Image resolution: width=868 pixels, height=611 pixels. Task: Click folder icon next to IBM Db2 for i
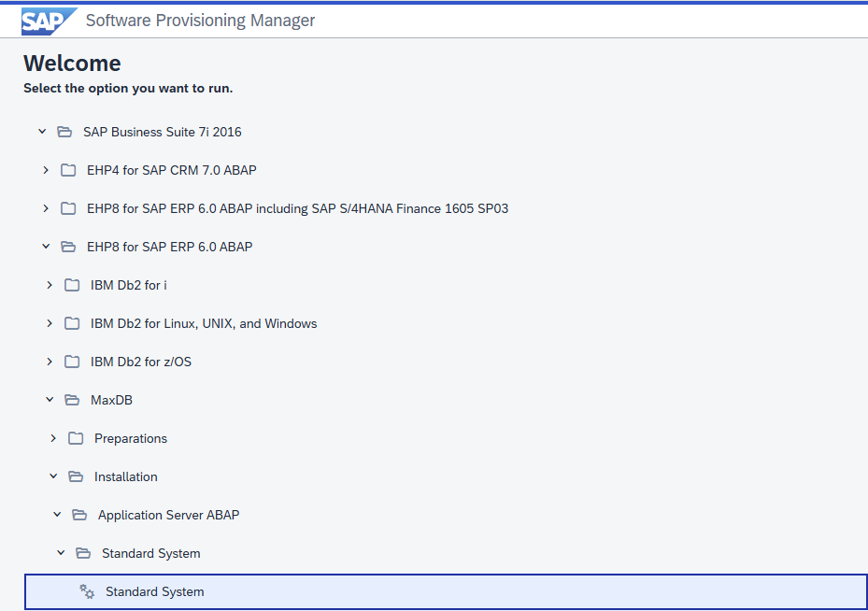[x=72, y=285]
